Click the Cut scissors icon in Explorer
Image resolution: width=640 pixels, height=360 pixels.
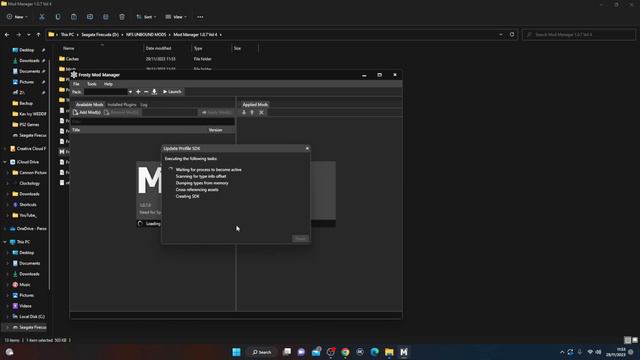click(x=42, y=17)
